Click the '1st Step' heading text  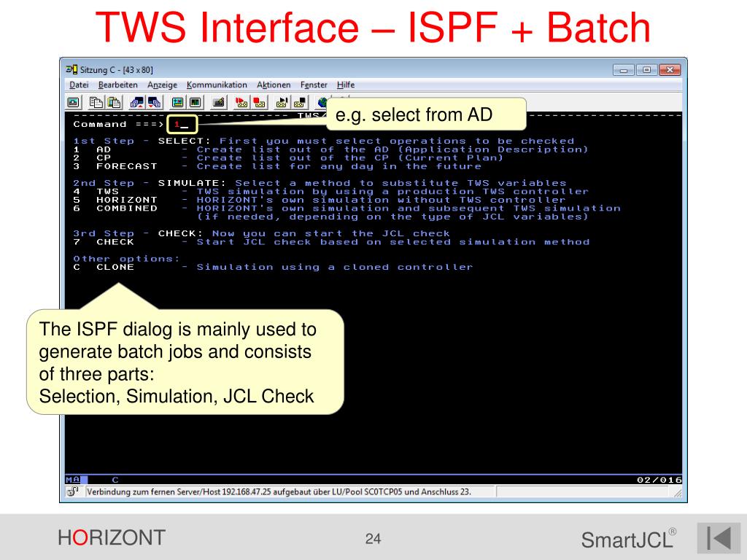[104, 141]
